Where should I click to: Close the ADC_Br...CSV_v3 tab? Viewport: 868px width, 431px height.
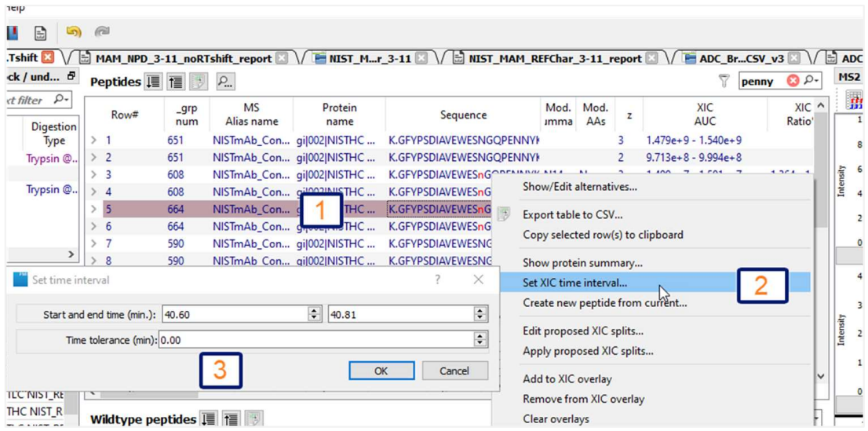(x=793, y=58)
